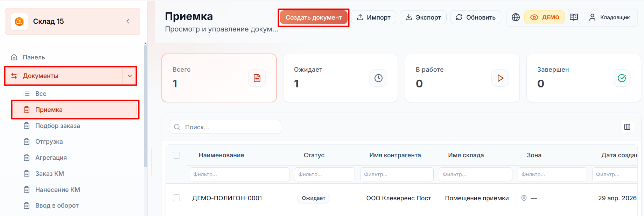Open the Панель menu item
Image resolution: width=644 pixels, height=216 pixels.
click(34, 57)
